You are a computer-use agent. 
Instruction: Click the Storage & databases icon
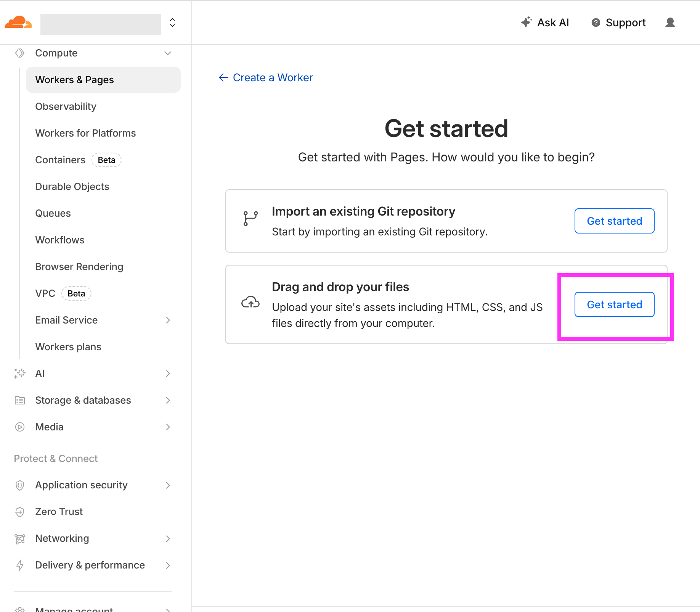coord(20,400)
